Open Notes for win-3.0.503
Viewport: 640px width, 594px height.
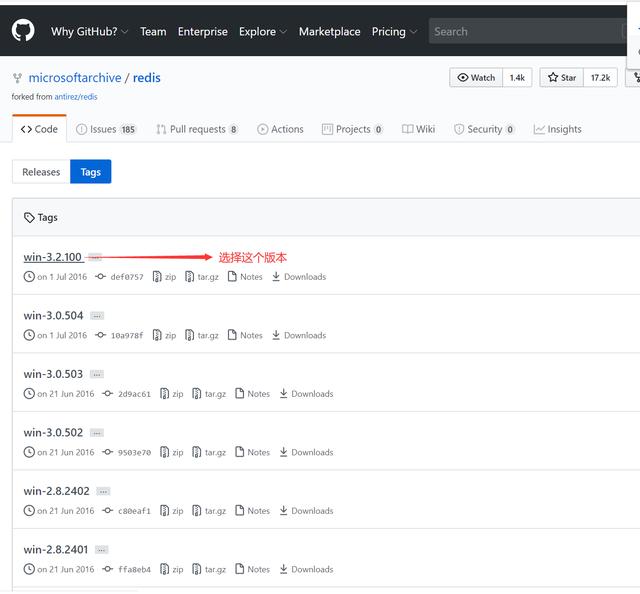click(253, 394)
